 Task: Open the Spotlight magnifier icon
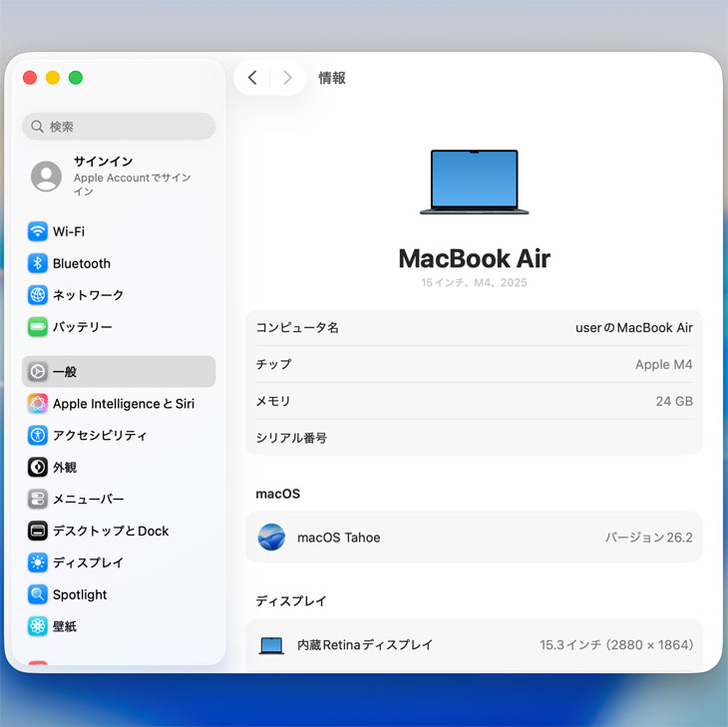[38, 594]
